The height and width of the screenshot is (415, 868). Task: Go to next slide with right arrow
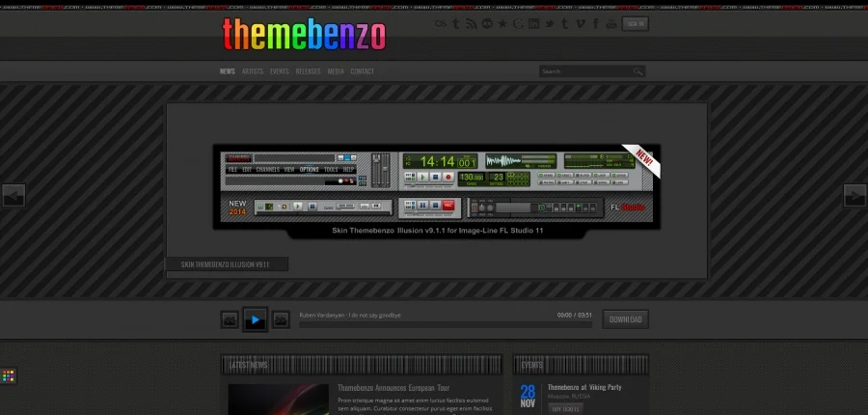[854, 196]
